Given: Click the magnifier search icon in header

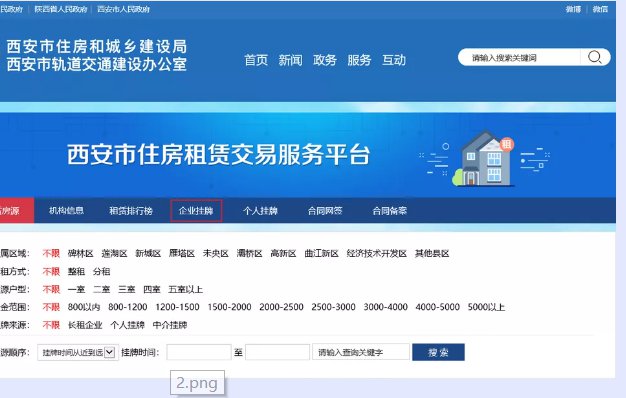Looking at the screenshot, I should point(594,57).
